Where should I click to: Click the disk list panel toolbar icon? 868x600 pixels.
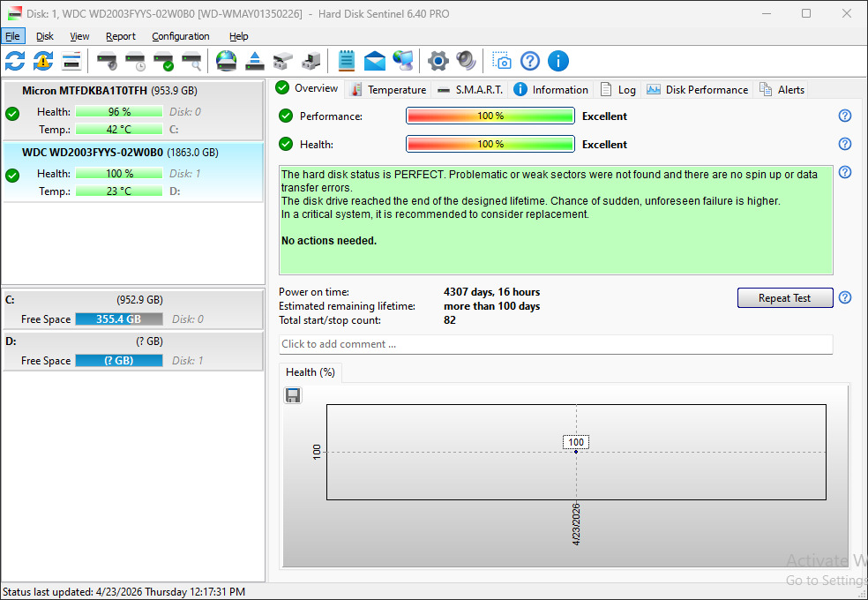[71, 61]
